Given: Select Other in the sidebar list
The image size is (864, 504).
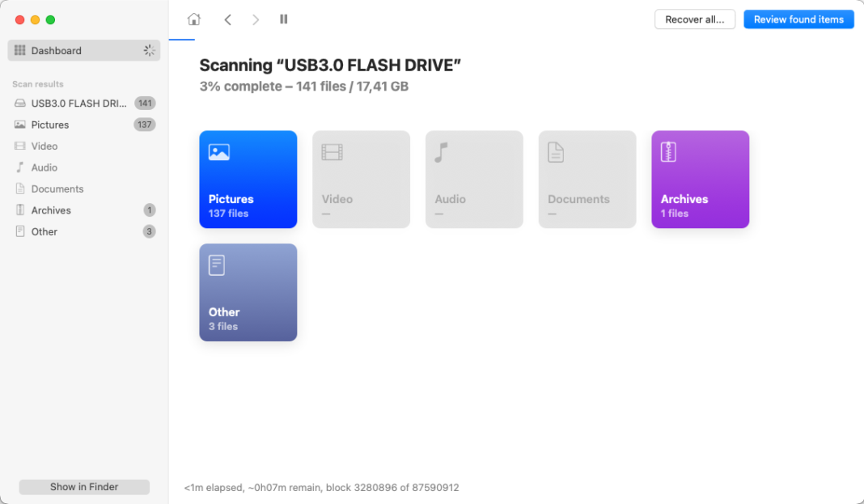Looking at the screenshot, I should point(44,231).
